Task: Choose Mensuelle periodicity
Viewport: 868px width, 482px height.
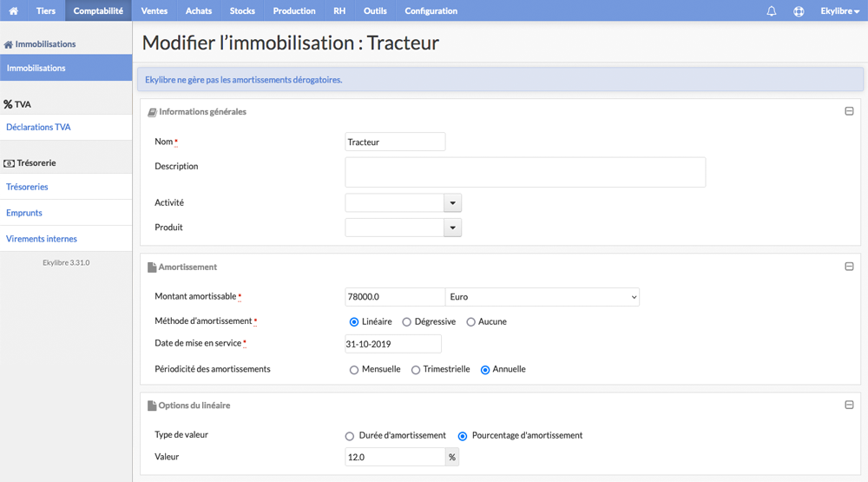Action: (x=354, y=370)
